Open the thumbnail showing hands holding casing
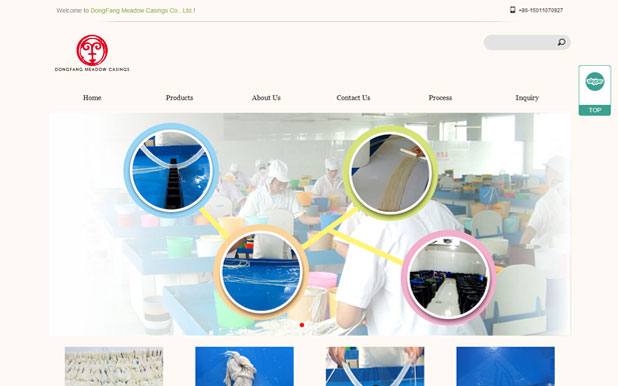The height and width of the screenshot is (386, 618). tap(375, 366)
